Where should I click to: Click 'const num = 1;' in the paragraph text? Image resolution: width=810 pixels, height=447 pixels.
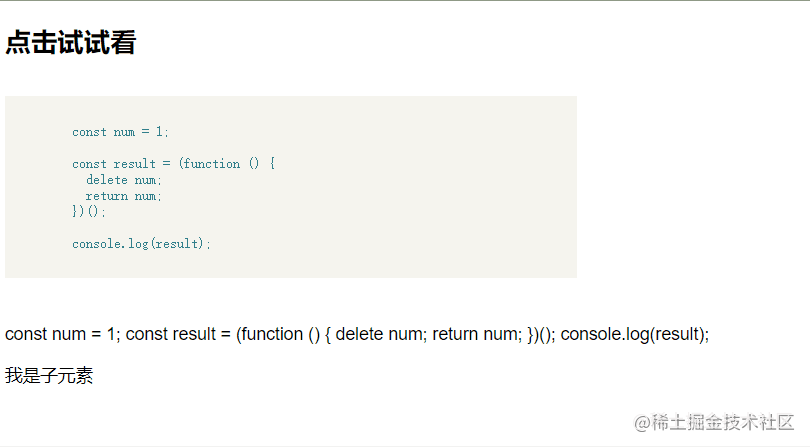(x=63, y=334)
